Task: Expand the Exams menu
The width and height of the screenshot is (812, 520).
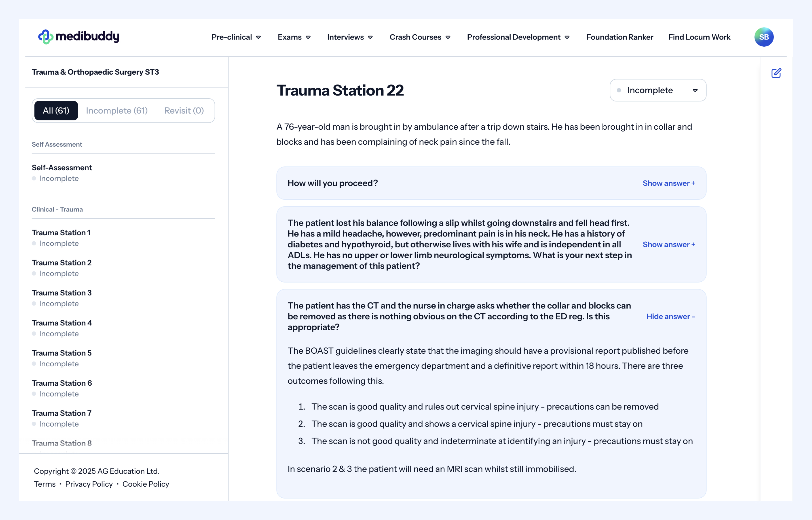Action: tap(294, 37)
